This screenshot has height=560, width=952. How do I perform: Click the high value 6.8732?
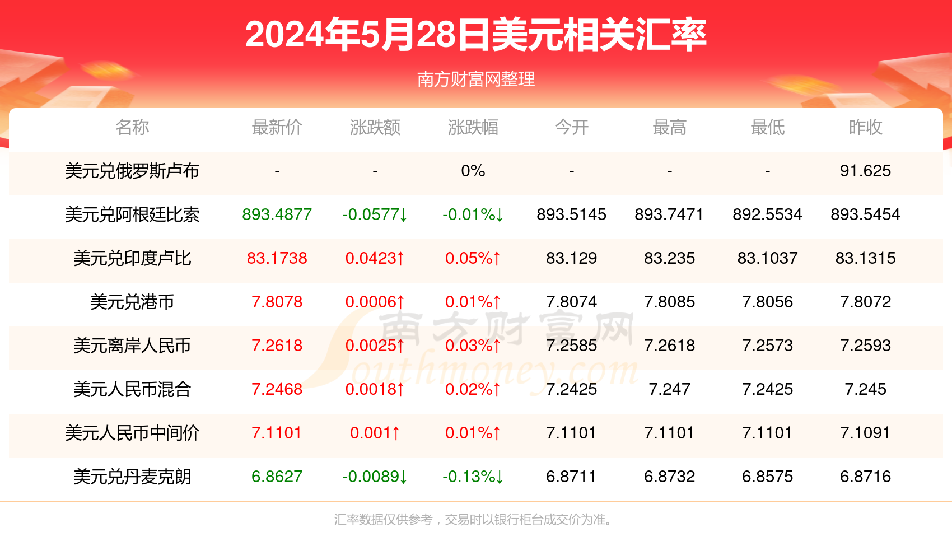(x=669, y=477)
